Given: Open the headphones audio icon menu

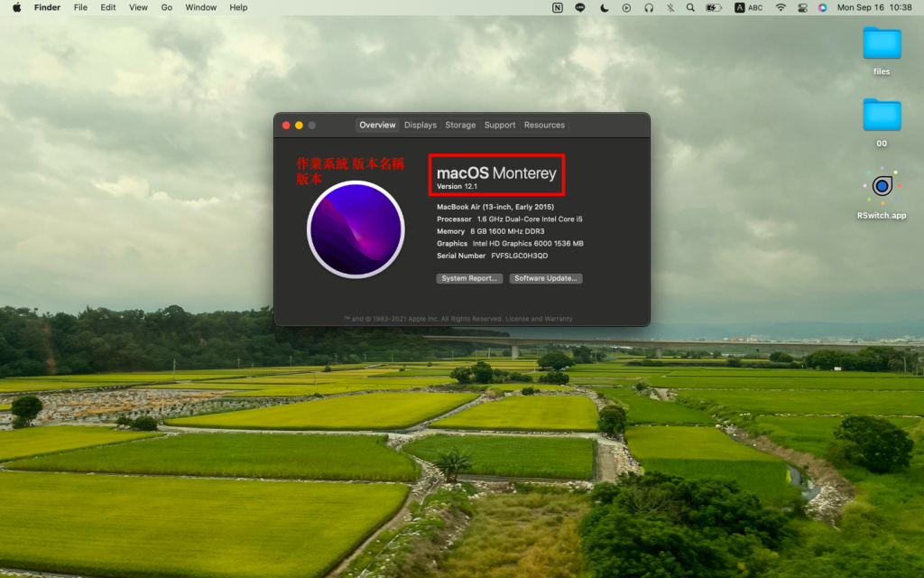Looking at the screenshot, I should [649, 7].
